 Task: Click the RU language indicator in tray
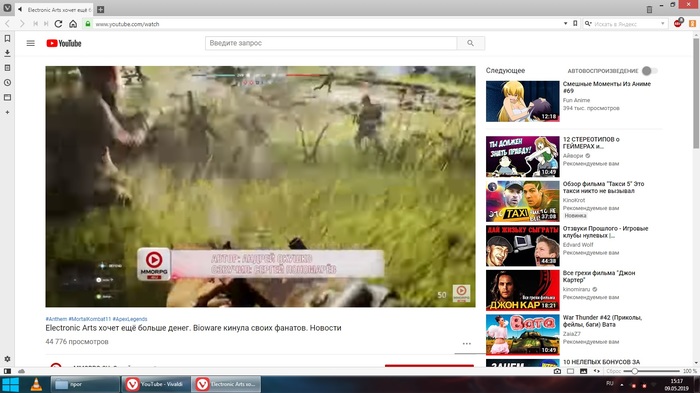point(610,383)
